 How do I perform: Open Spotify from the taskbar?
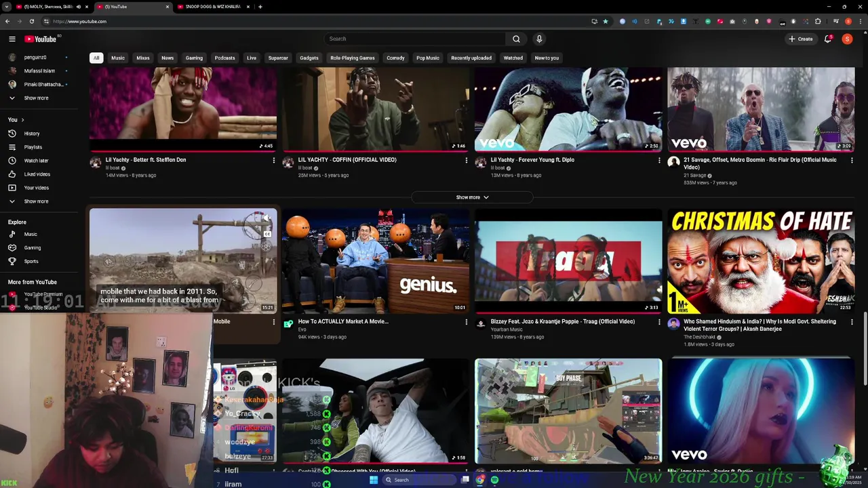(494, 480)
